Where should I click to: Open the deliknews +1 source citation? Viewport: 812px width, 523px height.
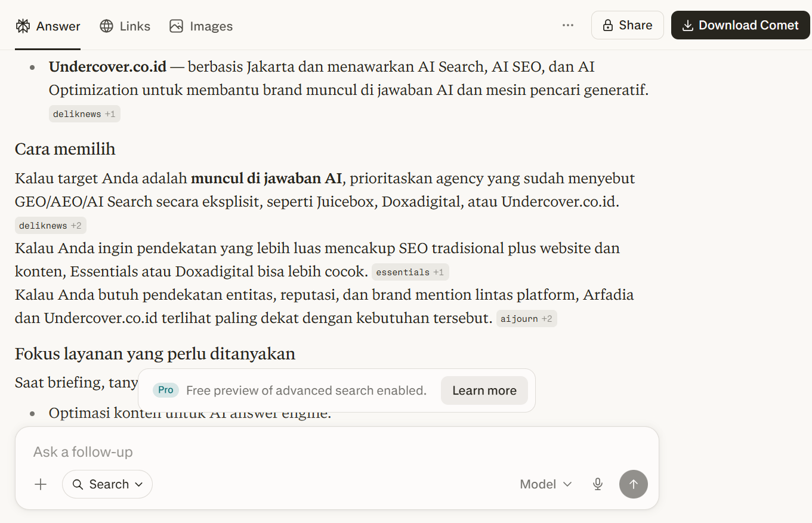click(85, 114)
